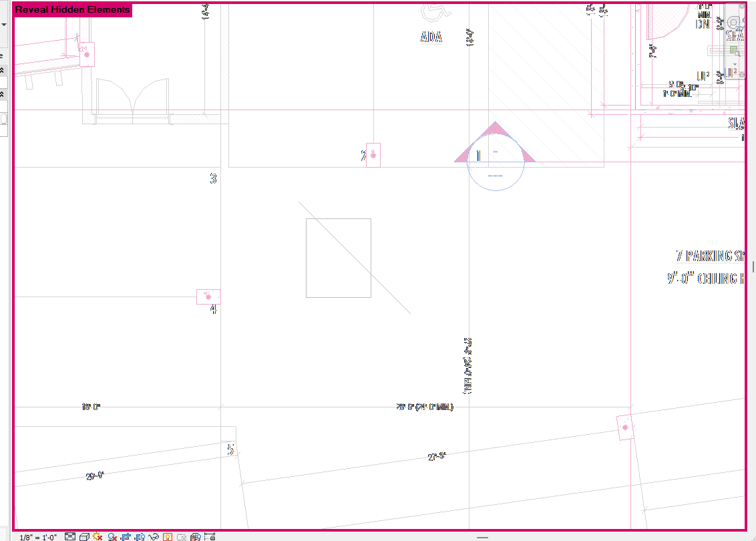Toggle Shadows on in the view bar
Viewport: 756px width, 541px height.
point(111,535)
